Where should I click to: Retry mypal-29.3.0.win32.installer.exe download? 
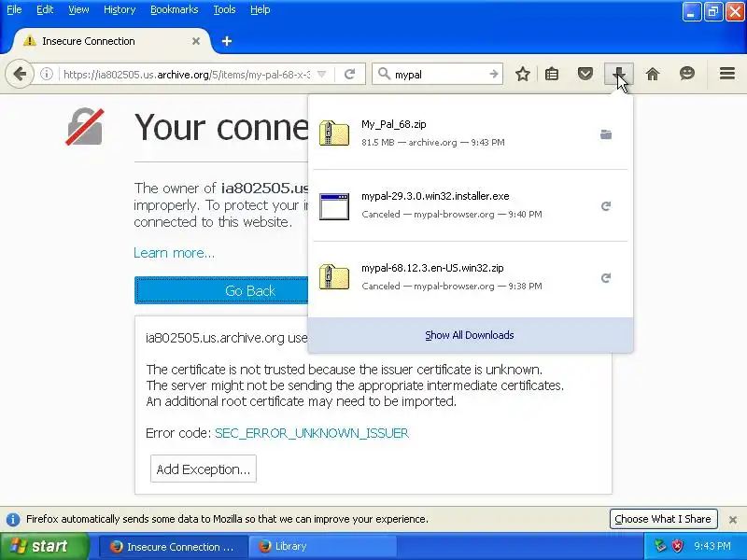[x=606, y=206]
